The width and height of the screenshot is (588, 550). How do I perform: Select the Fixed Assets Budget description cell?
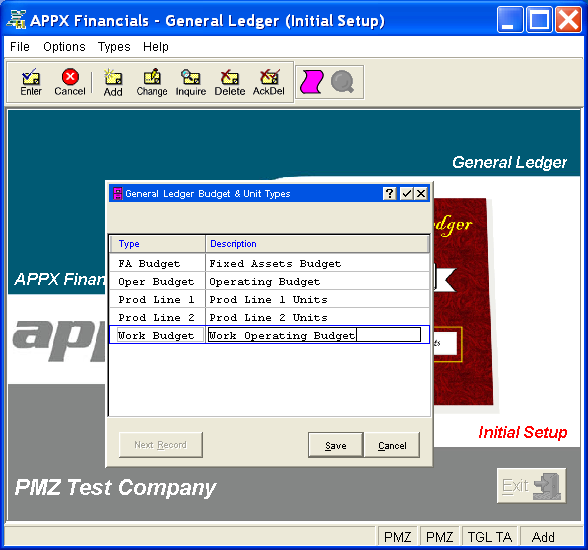317,263
